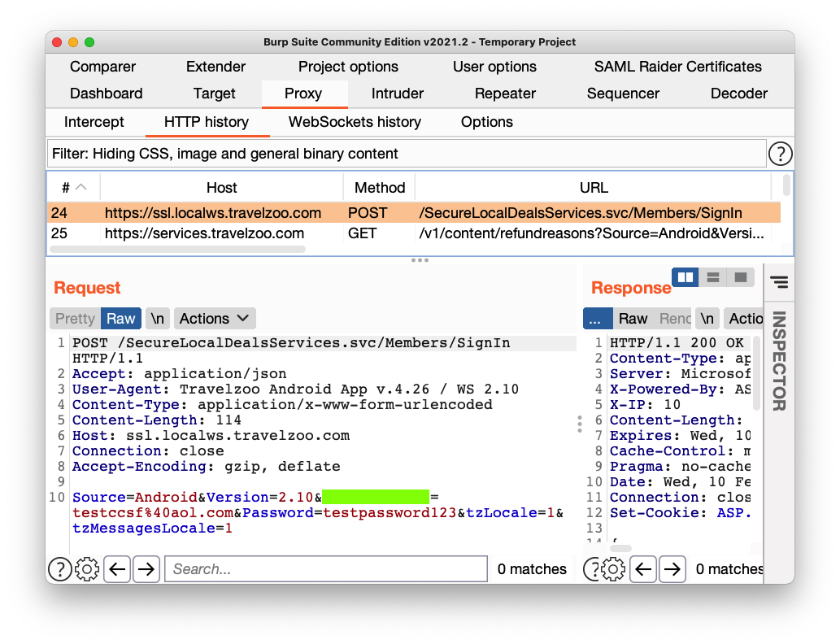Toggle Pretty view in Request pane
Screen dimensions: 840x644
pos(75,318)
